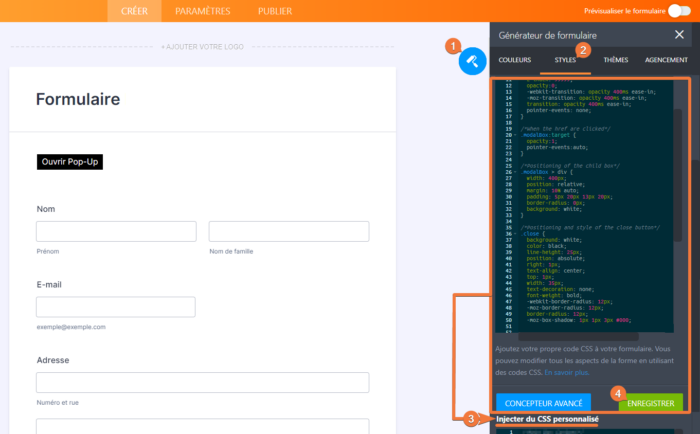Follow the En savoir plus link

(x=566, y=372)
